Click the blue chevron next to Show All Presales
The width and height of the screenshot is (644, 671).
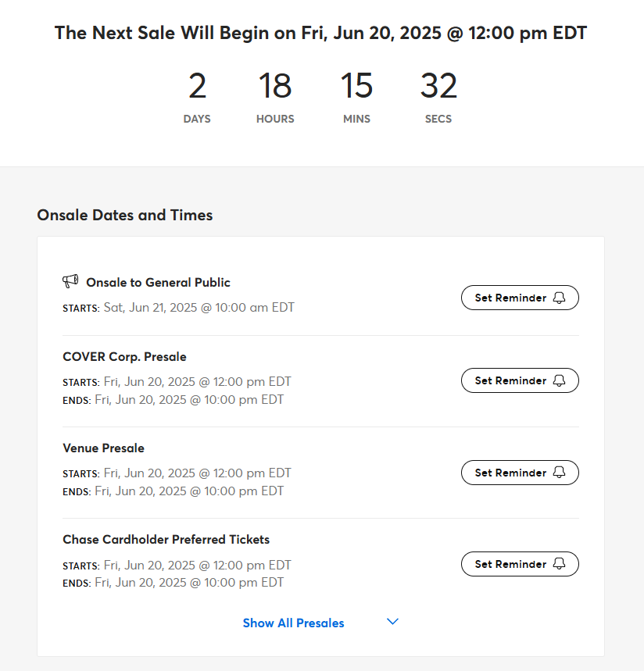(392, 621)
